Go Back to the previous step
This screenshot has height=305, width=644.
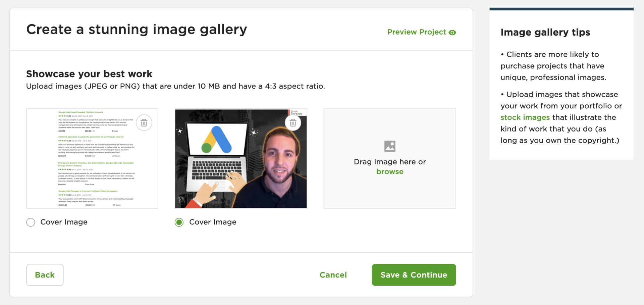(45, 275)
